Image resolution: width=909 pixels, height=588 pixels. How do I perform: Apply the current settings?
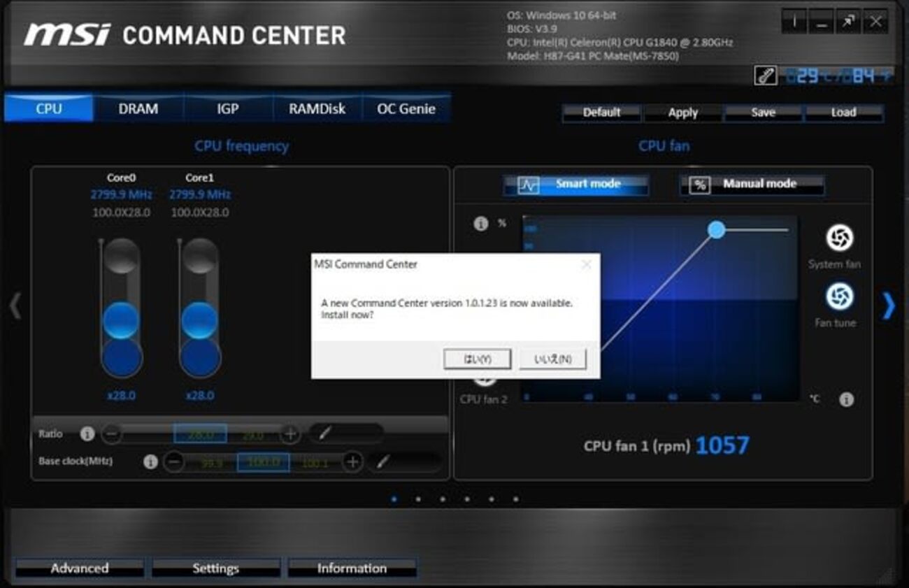coord(683,113)
